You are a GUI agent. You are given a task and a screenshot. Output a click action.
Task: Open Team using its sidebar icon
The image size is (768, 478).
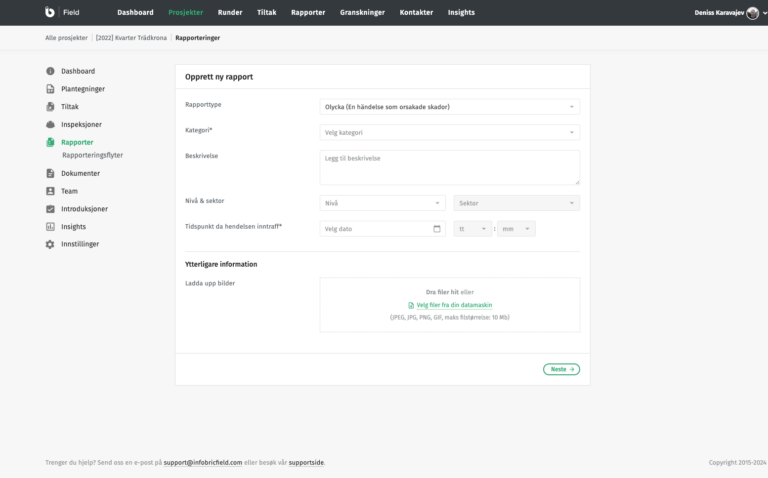pyautogui.click(x=50, y=191)
